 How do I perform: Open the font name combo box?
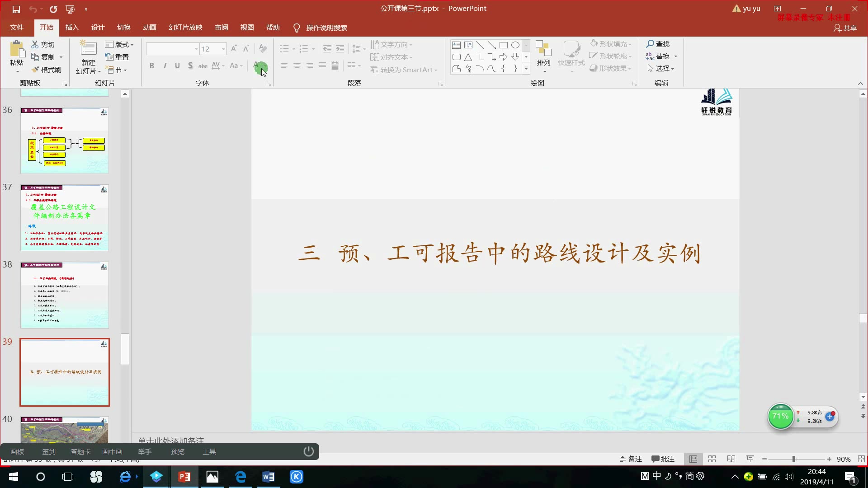click(172, 49)
